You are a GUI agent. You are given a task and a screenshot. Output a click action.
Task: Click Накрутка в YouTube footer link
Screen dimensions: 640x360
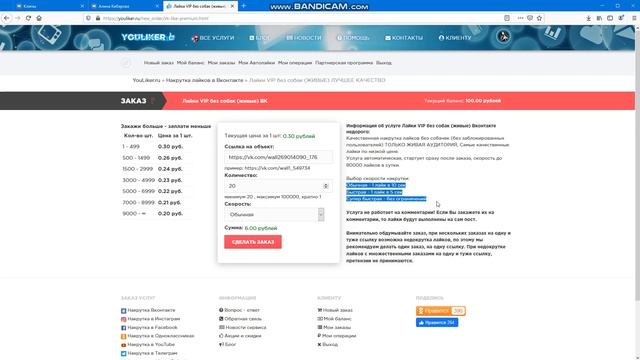151,344
